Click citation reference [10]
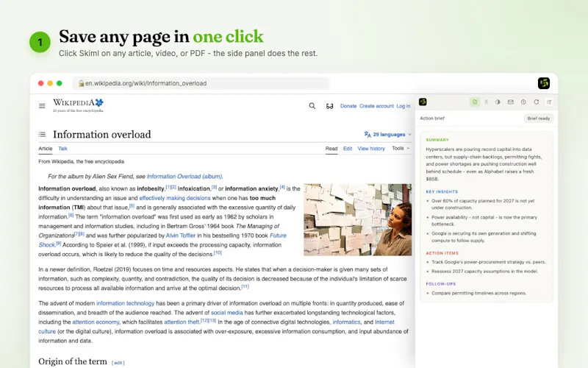This screenshot has width=588, height=368. (218, 252)
